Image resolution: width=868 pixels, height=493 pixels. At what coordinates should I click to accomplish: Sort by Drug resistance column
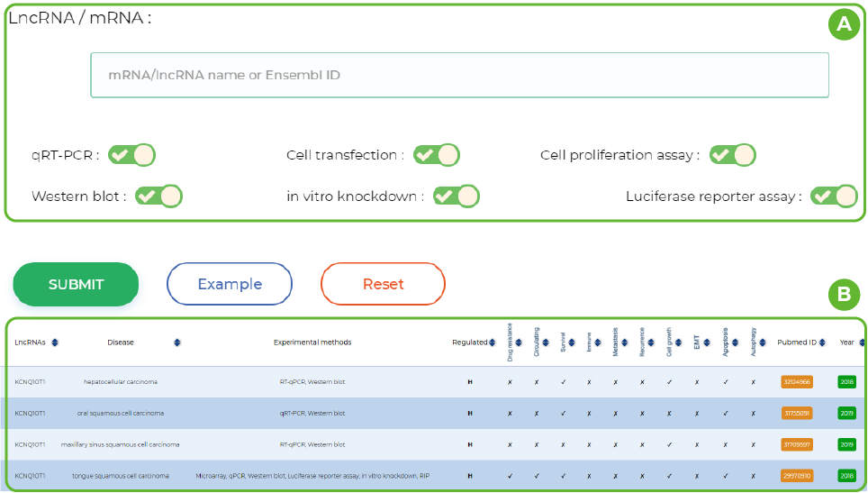point(519,342)
